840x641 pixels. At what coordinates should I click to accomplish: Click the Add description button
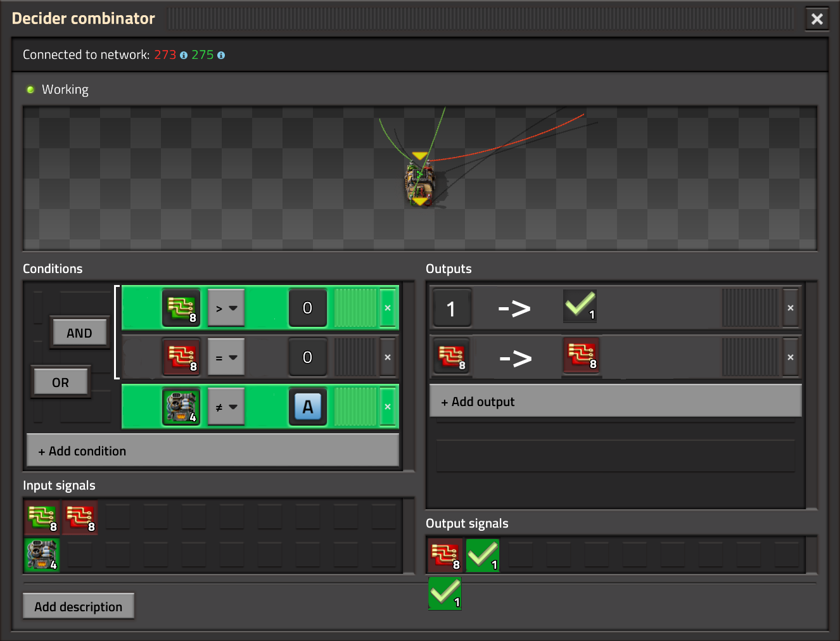[79, 606]
